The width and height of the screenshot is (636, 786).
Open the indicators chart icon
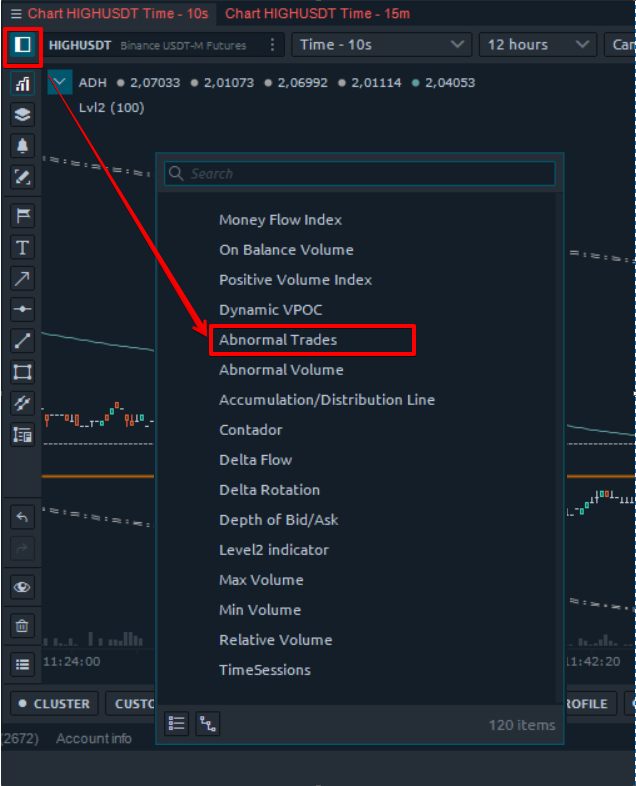pos(22,84)
